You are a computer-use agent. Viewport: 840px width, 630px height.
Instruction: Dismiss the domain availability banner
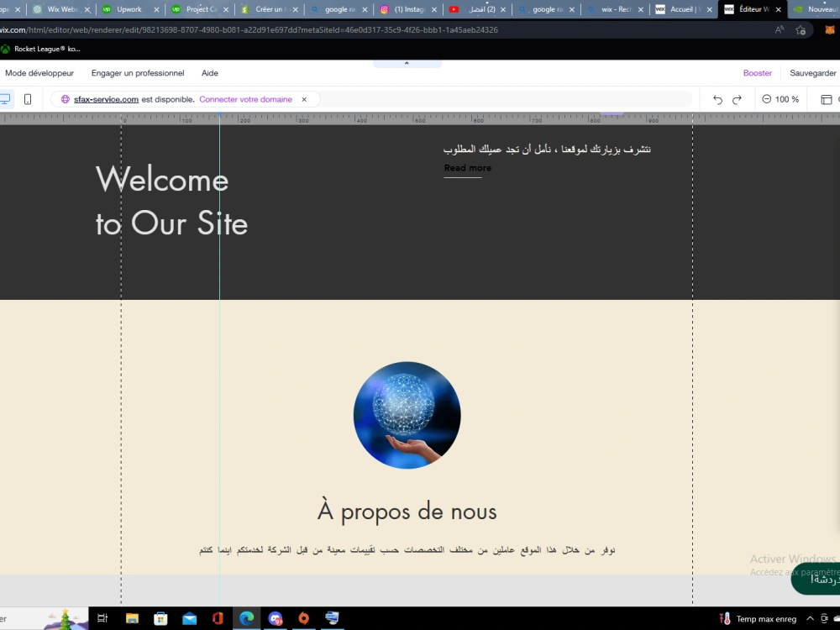(x=304, y=99)
